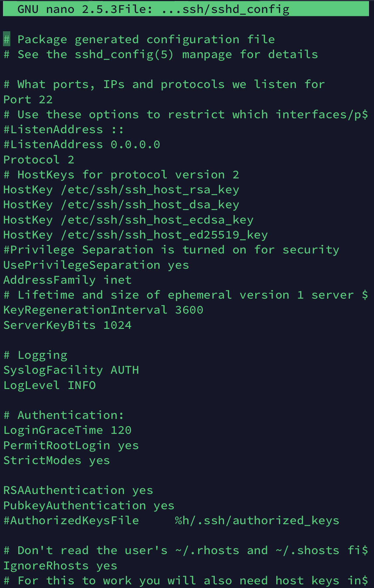
Task: Click the AddressFamily inet line
Action: click(67, 280)
